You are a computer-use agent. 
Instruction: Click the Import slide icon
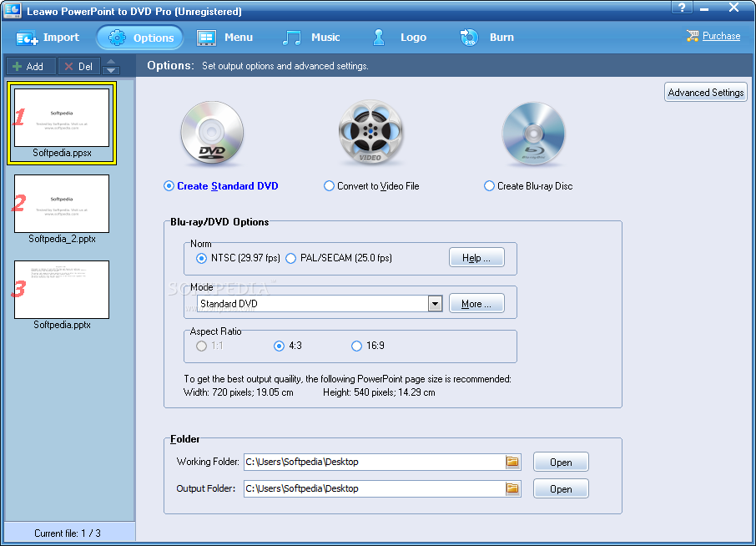[27, 38]
